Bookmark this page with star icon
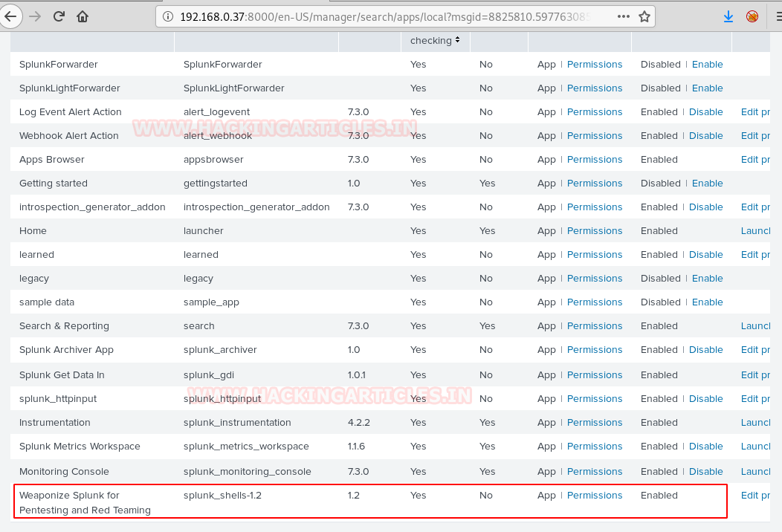The image size is (782, 532). point(644,17)
